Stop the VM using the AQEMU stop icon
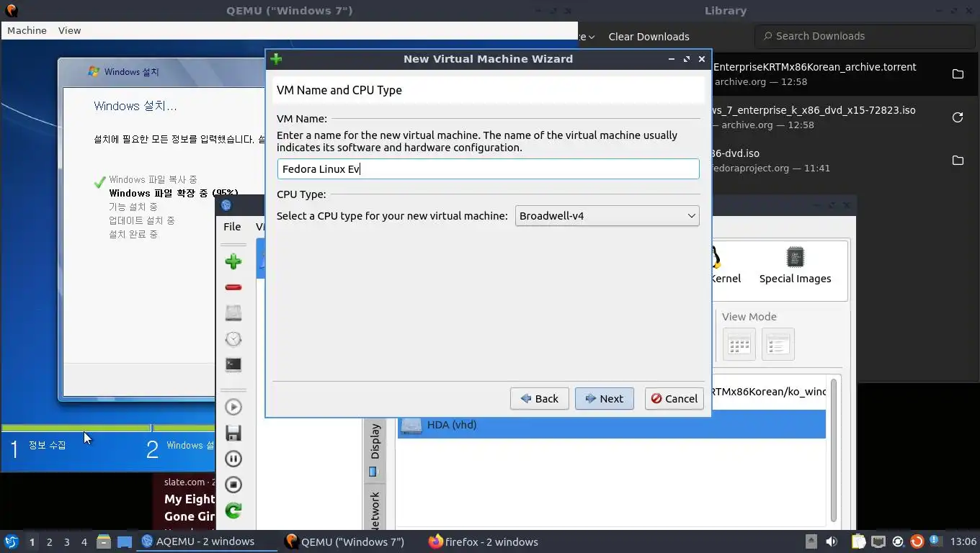980x553 pixels. [x=233, y=485]
